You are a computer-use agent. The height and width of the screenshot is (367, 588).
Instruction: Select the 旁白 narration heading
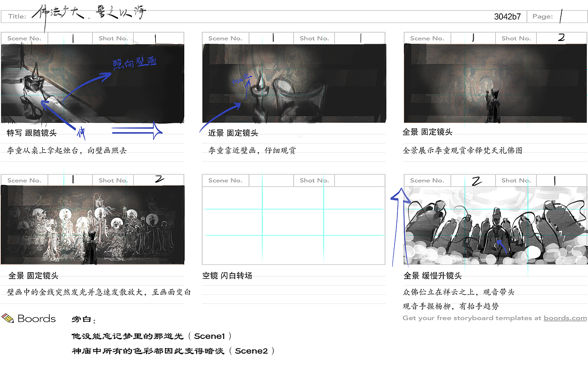click(x=84, y=319)
